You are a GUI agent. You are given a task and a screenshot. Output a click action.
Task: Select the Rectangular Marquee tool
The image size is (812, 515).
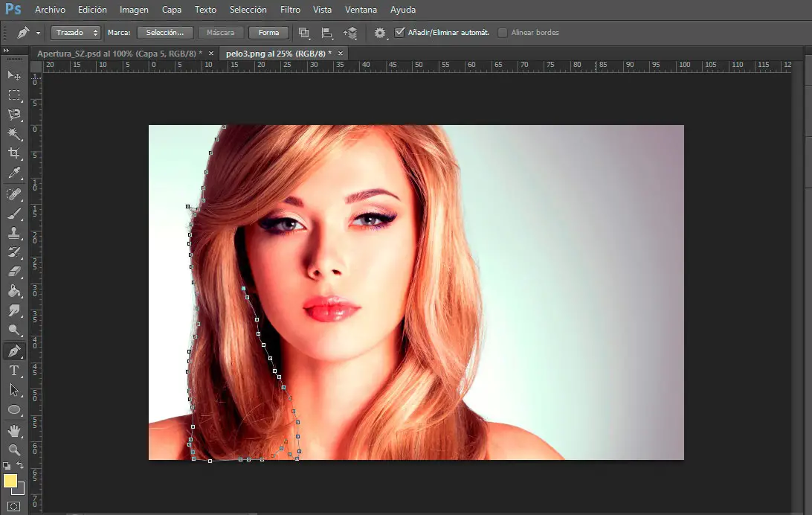[x=14, y=95]
